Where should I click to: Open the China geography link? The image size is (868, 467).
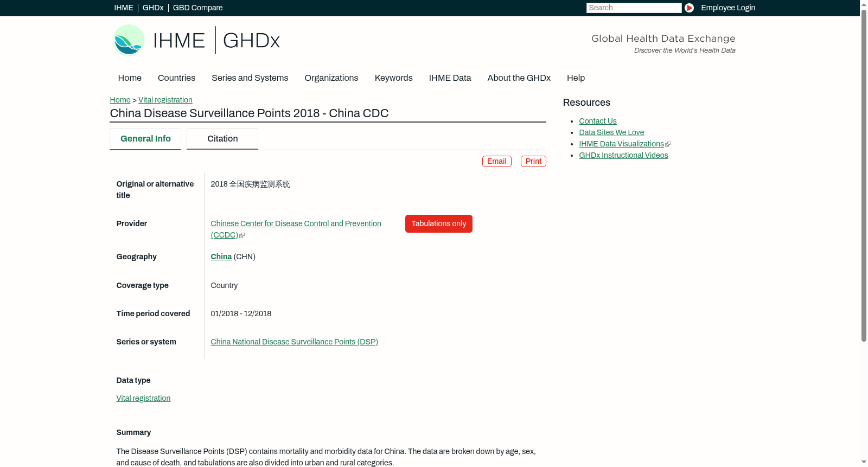[221, 257]
